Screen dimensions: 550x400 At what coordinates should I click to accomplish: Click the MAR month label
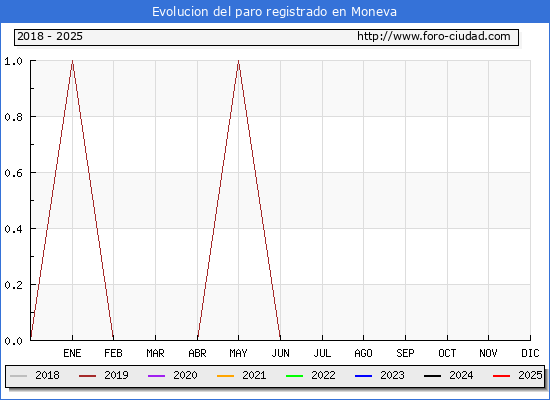tap(155, 353)
